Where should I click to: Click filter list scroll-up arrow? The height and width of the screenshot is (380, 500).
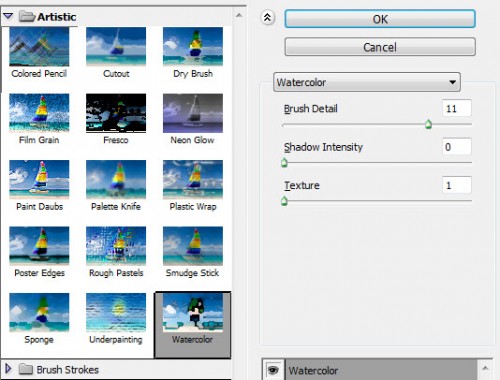[x=239, y=15]
